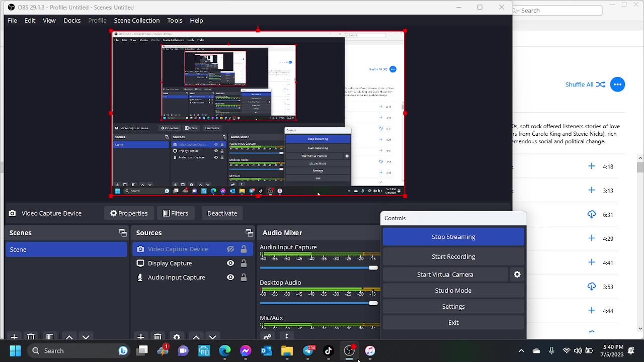Click the music window Search field

click(557, 11)
